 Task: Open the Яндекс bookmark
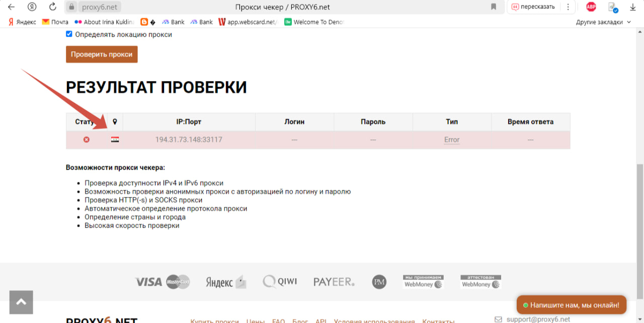coord(22,22)
